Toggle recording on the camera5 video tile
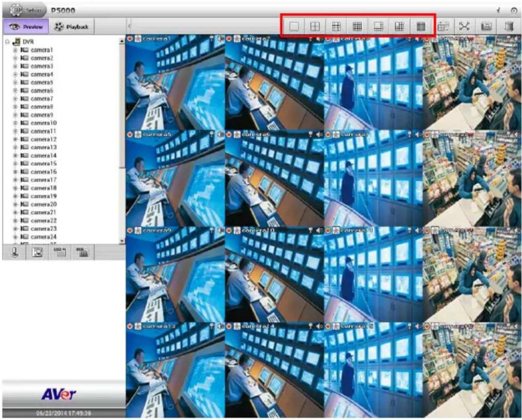The width and height of the screenshot is (522, 420). click(x=130, y=135)
